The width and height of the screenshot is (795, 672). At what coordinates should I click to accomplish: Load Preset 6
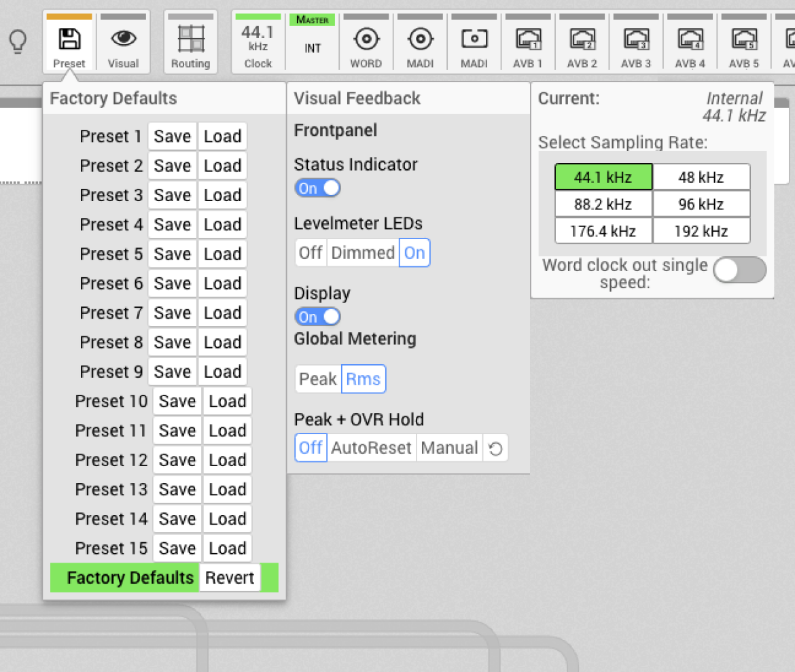coord(222,283)
